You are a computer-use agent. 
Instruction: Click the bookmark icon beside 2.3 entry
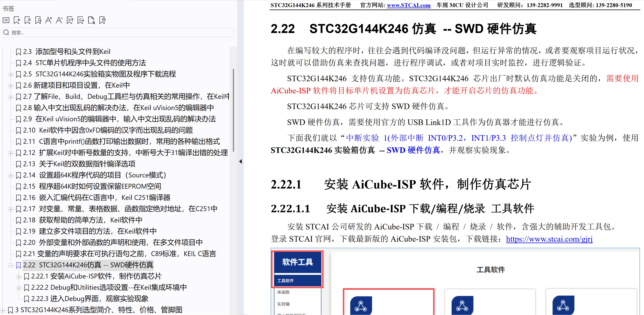click(18, 52)
